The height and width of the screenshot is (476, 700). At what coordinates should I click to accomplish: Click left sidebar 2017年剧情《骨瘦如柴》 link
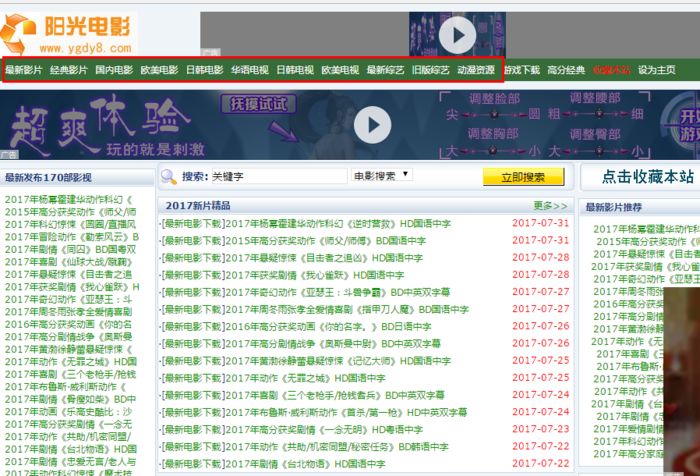coord(71,400)
